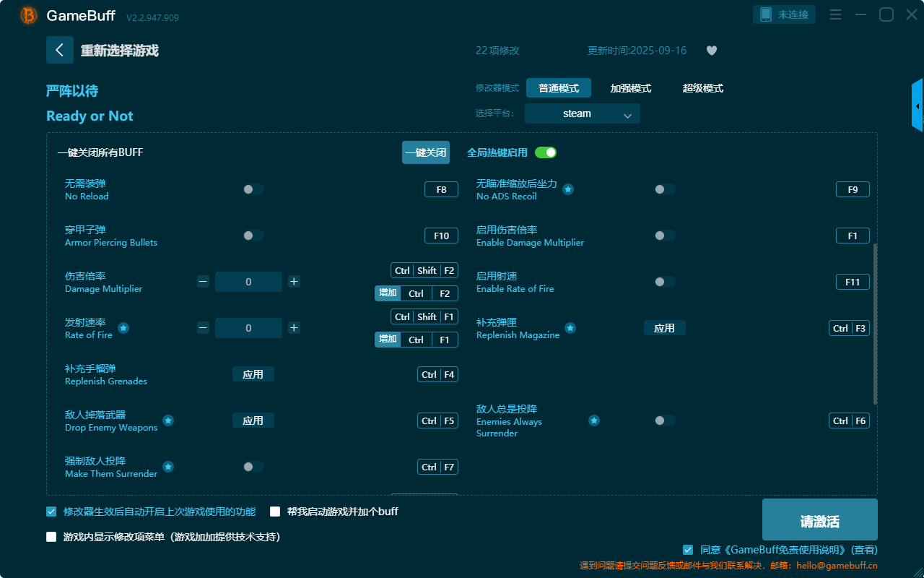Screen dimensions: 924x578
Task: Click 增加 Ctrl F1 hotkey box
Action: [417, 340]
